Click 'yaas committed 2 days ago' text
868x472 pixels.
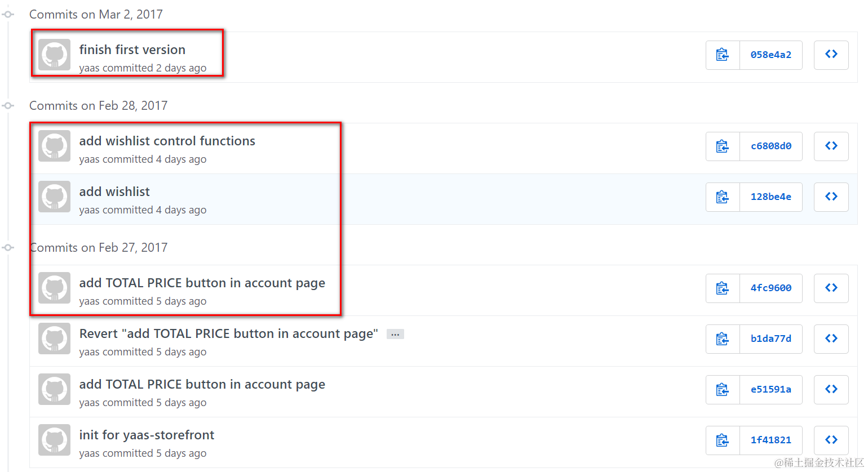coord(143,68)
